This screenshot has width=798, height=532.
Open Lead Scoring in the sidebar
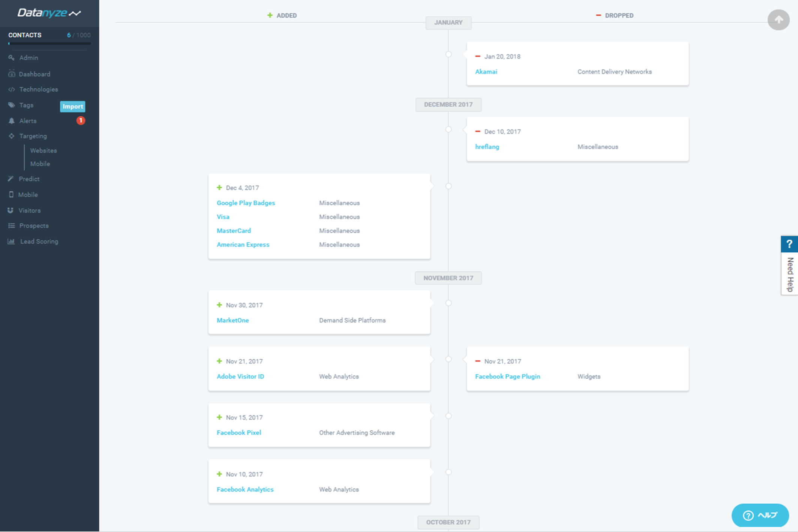pyautogui.click(x=39, y=242)
